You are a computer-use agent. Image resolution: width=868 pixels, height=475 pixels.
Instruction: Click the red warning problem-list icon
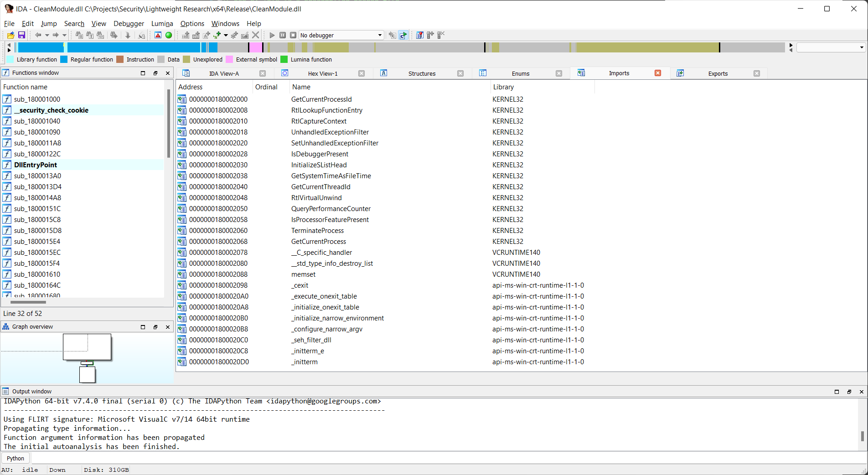(x=158, y=35)
